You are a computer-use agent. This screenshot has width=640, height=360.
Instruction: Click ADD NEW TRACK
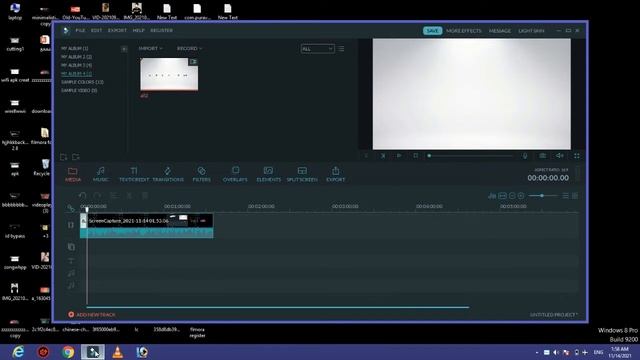coord(92,315)
